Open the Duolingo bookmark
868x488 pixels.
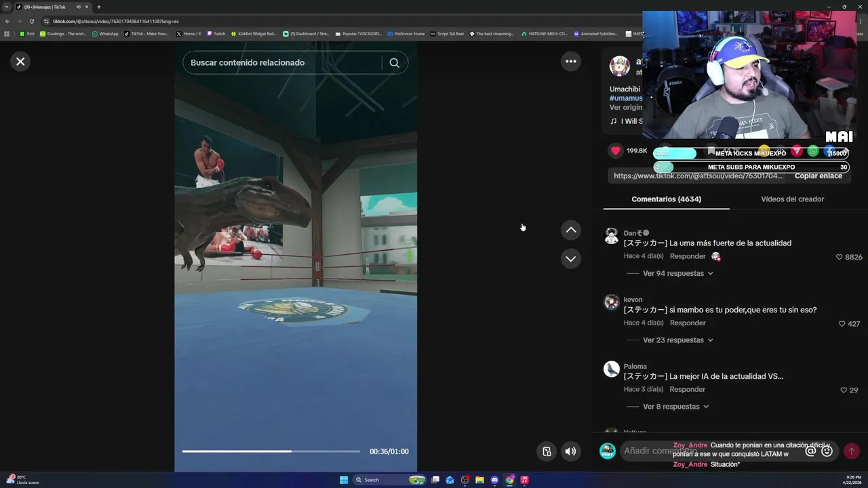[63, 33]
